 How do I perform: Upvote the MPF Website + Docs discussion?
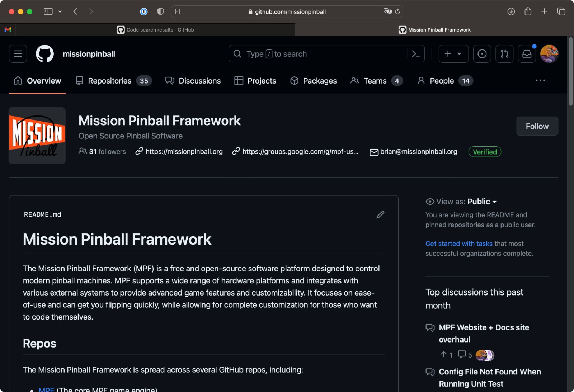[x=444, y=354]
